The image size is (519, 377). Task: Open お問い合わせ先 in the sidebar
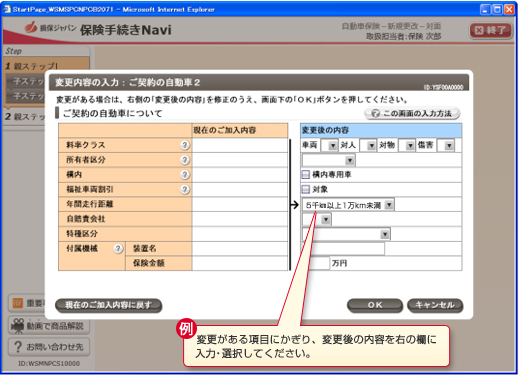pyautogui.click(x=49, y=347)
